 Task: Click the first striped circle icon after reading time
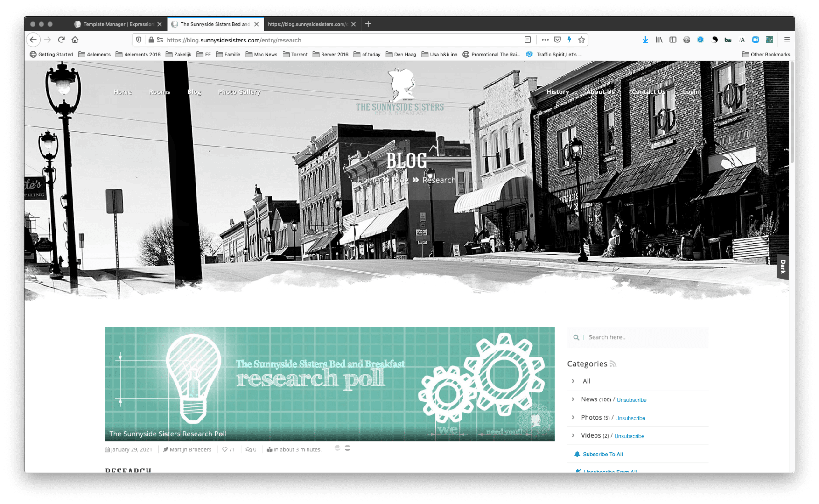tap(337, 448)
